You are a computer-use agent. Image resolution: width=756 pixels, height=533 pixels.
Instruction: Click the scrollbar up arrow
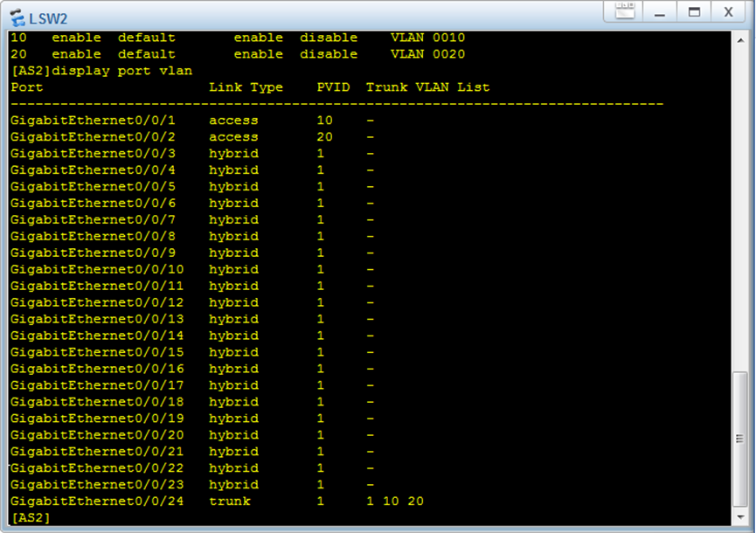coord(740,40)
